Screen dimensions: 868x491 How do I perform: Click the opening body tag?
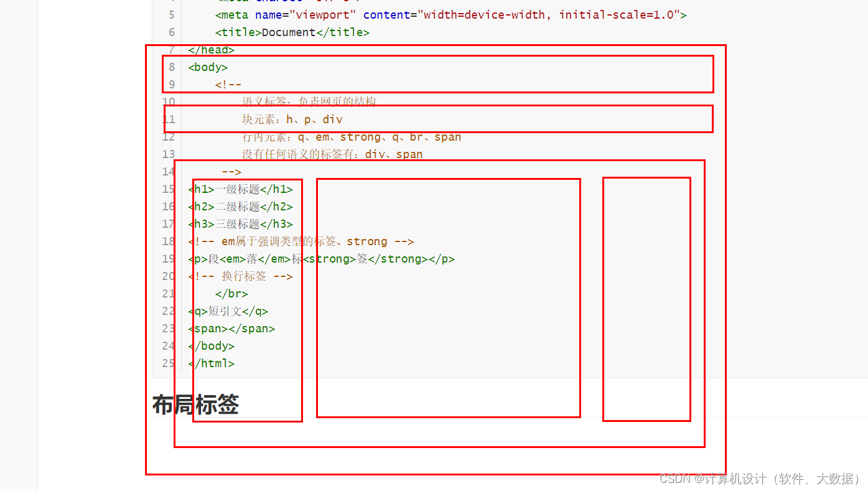point(208,67)
